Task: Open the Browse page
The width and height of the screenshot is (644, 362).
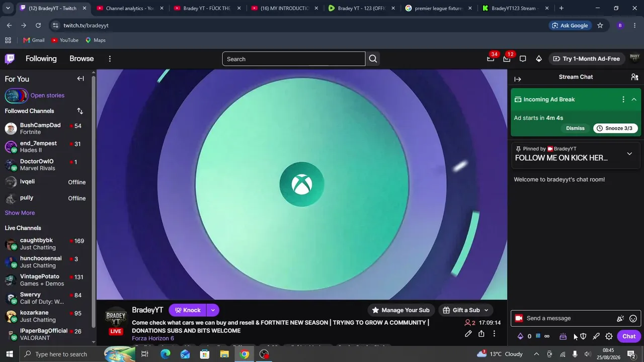Action: 82,59
